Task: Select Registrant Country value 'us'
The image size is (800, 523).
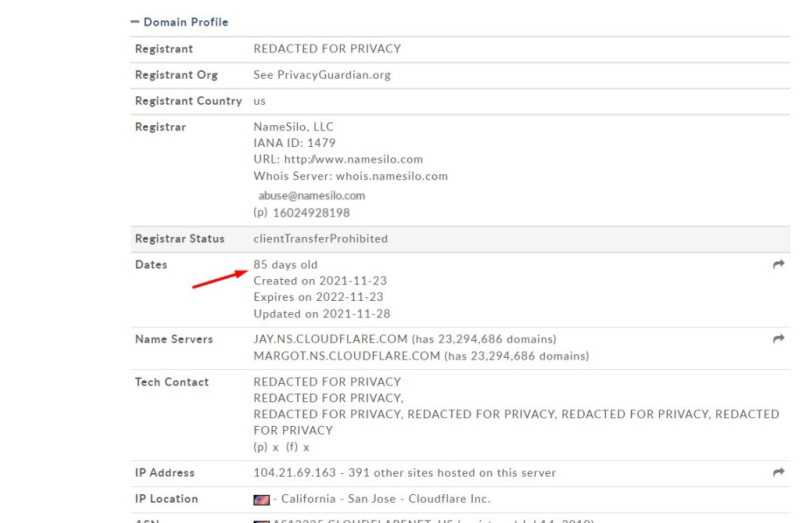Action: [259, 101]
